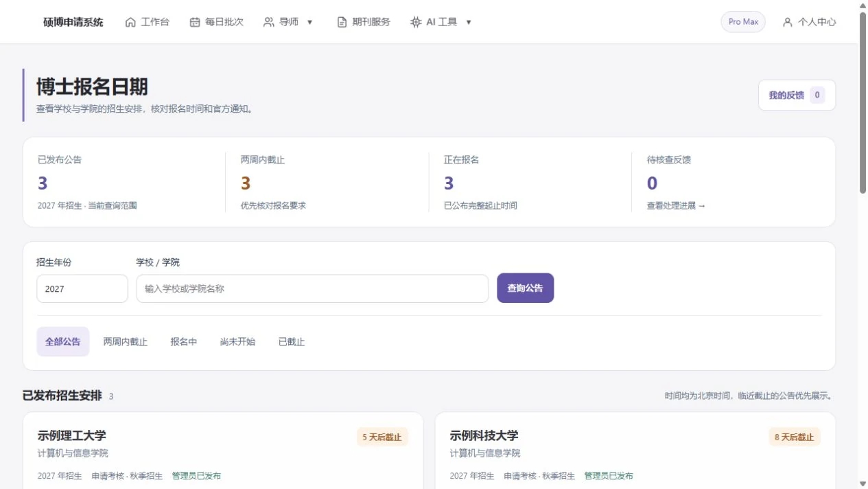Click the 硕博申请系统 site title
Viewport: 868px width, 489px height.
point(73,22)
